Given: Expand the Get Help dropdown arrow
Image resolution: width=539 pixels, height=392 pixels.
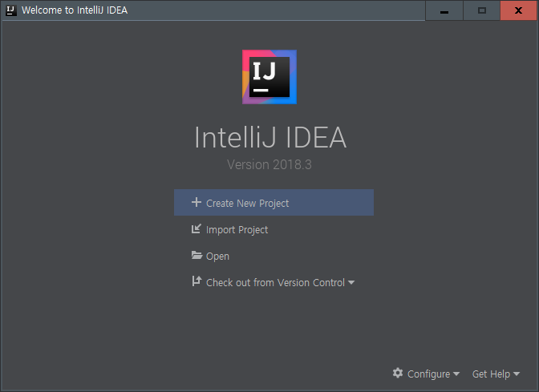Looking at the screenshot, I should (517, 374).
